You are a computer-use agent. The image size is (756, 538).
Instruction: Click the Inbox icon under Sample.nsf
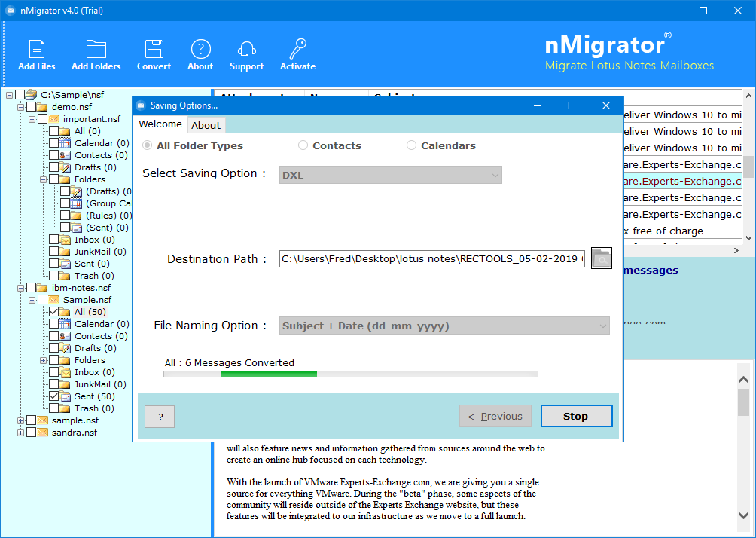pyautogui.click(x=65, y=372)
